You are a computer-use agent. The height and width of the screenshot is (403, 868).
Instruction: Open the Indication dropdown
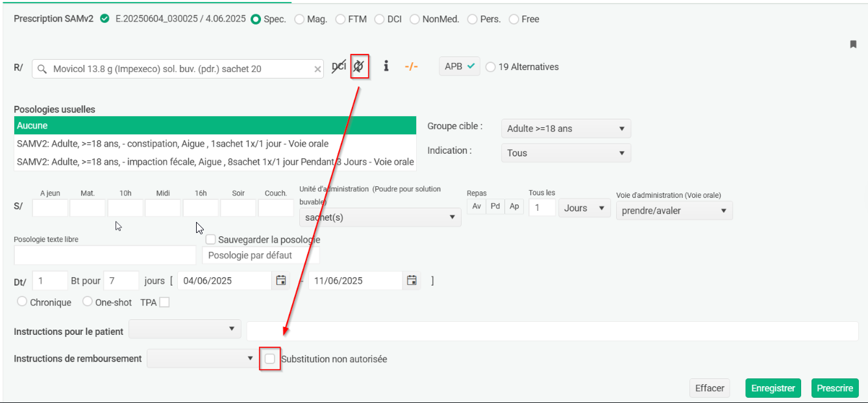(x=565, y=153)
